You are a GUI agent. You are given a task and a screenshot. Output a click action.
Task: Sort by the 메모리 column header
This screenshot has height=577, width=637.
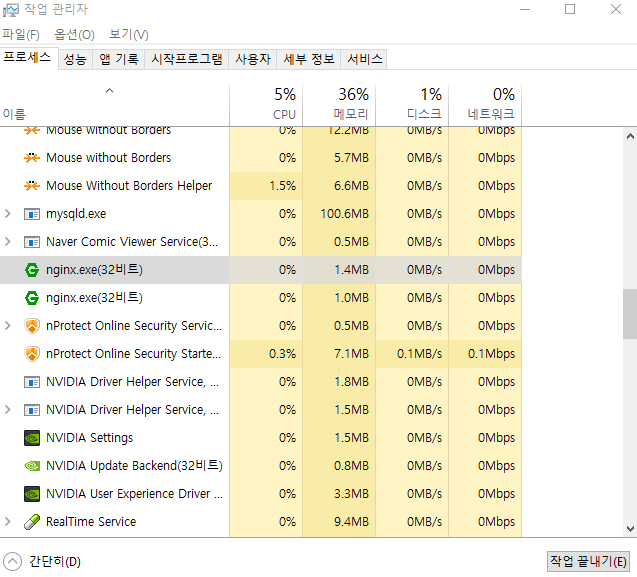point(339,106)
